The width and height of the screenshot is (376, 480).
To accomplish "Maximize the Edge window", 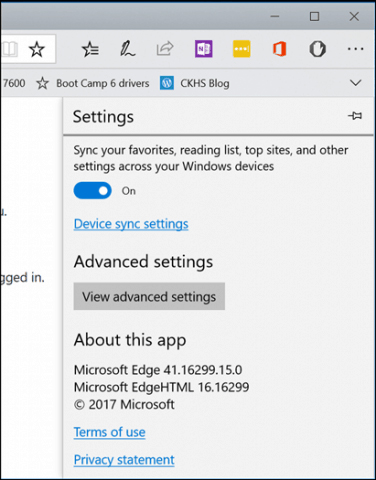I will (x=314, y=16).
